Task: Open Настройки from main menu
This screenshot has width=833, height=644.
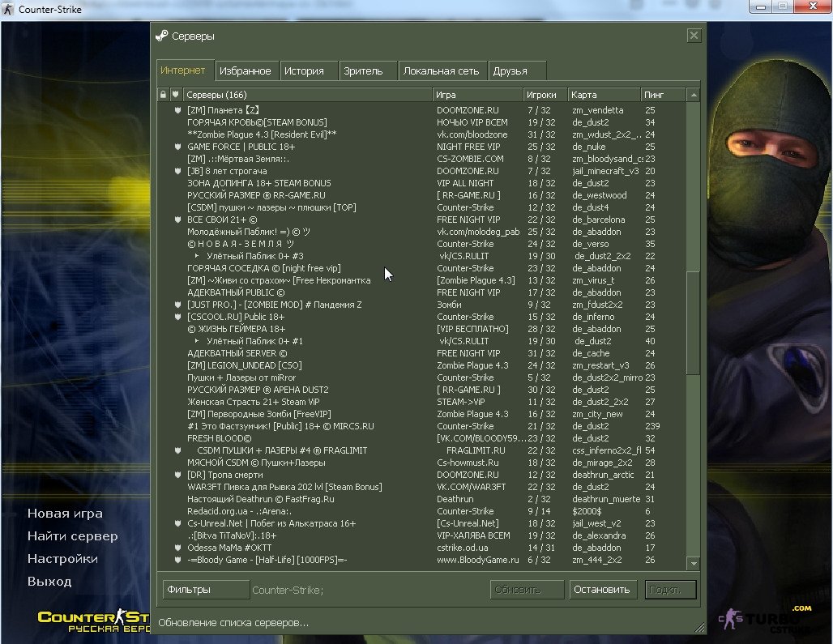Action: 62,559
